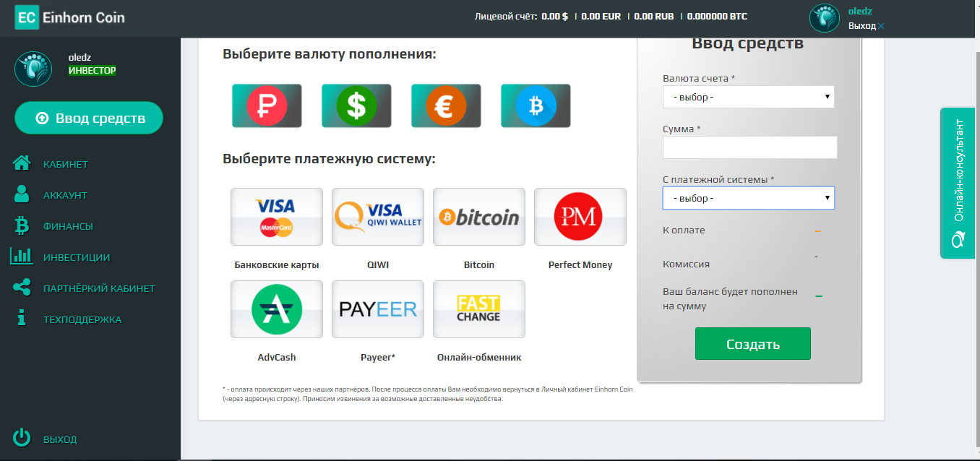Click the ВЫХОД link in sidebar

click(60, 439)
